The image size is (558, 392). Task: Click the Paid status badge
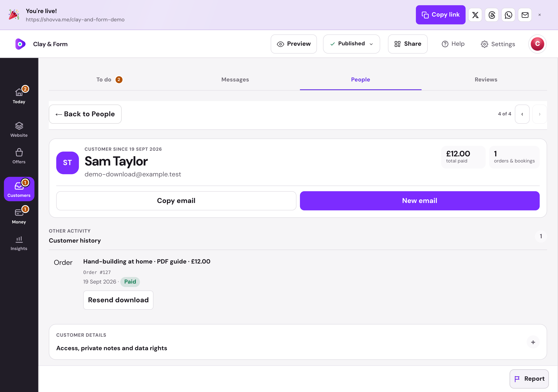[x=130, y=282]
